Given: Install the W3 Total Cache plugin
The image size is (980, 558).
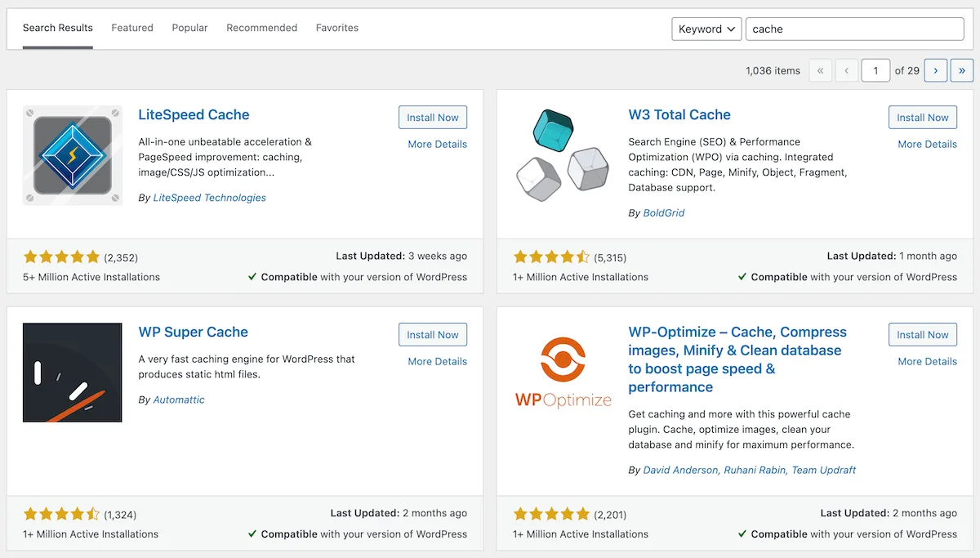Looking at the screenshot, I should tap(923, 117).
